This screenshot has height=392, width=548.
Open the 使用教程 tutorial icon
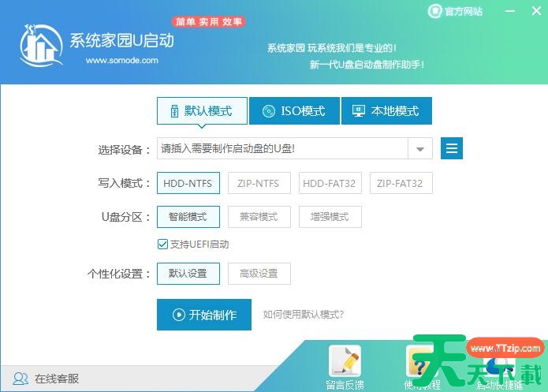click(422, 361)
